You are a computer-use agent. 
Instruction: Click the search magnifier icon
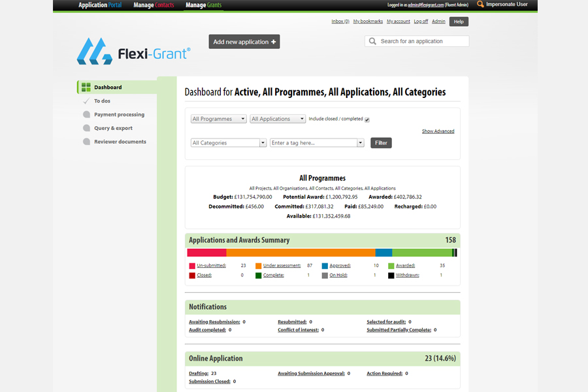coord(372,41)
